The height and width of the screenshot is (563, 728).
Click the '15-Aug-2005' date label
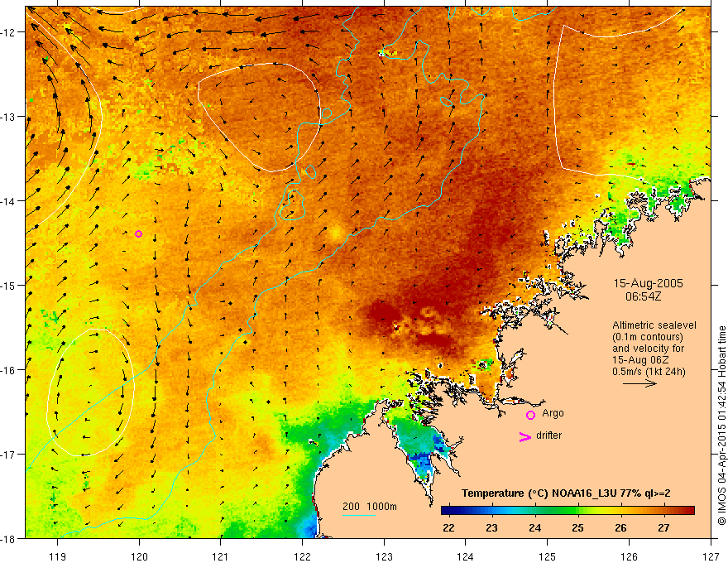coord(648,283)
